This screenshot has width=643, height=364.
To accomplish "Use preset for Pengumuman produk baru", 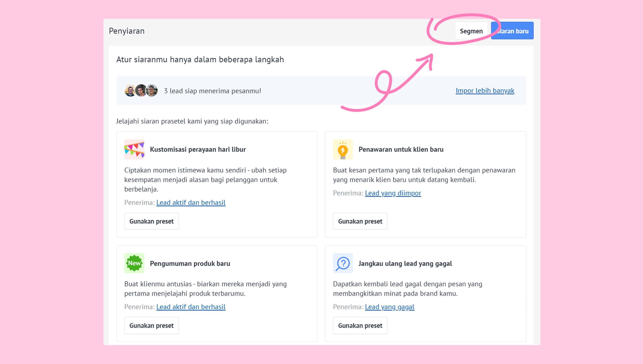I will coord(152,325).
